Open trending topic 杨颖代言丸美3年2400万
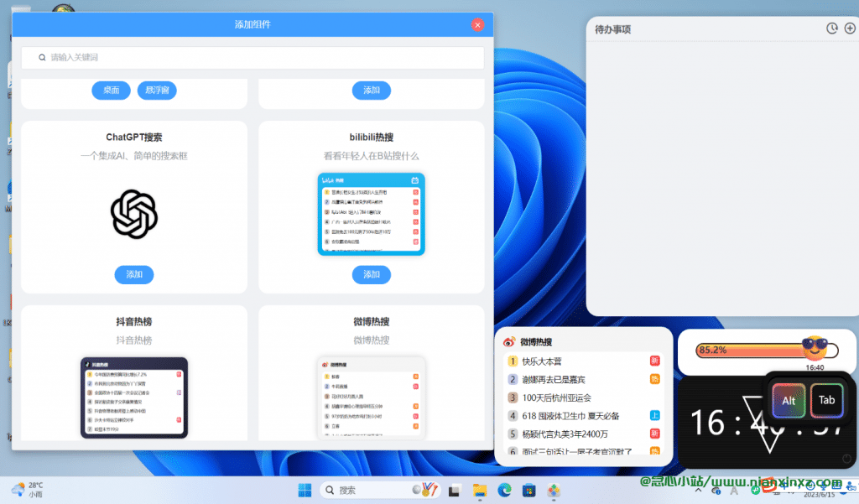This screenshot has width=859, height=504. [565, 434]
